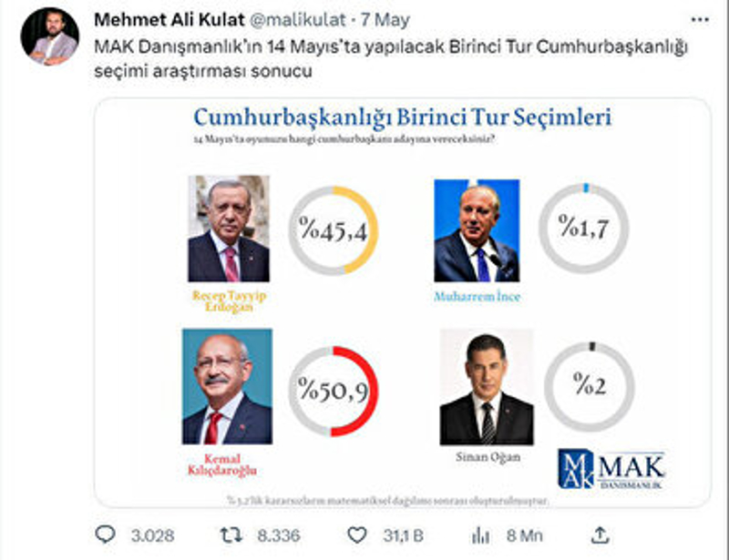This screenshot has height=560, width=729.
Task: Open the @malikulat handle link
Action: pos(298,20)
